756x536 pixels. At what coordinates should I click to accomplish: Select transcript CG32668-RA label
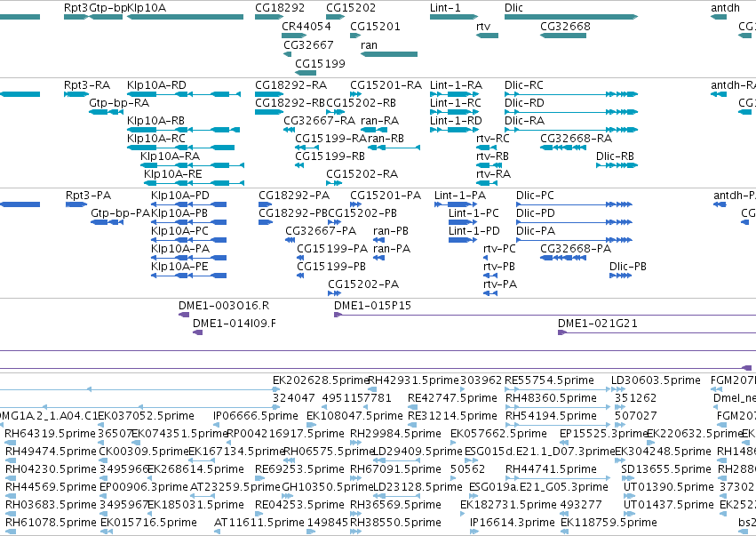pyautogui.click(x=576, y=139)
